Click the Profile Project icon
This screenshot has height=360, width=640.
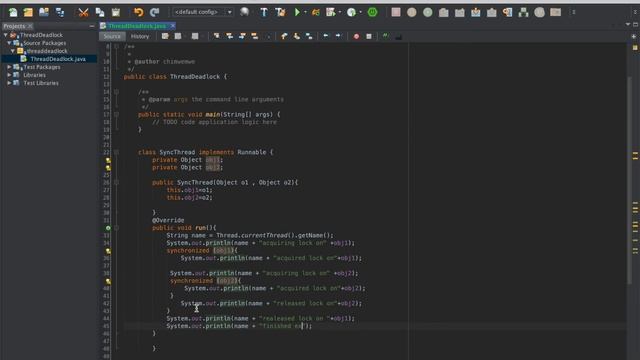pyautogui.click(x=331, y=12)
